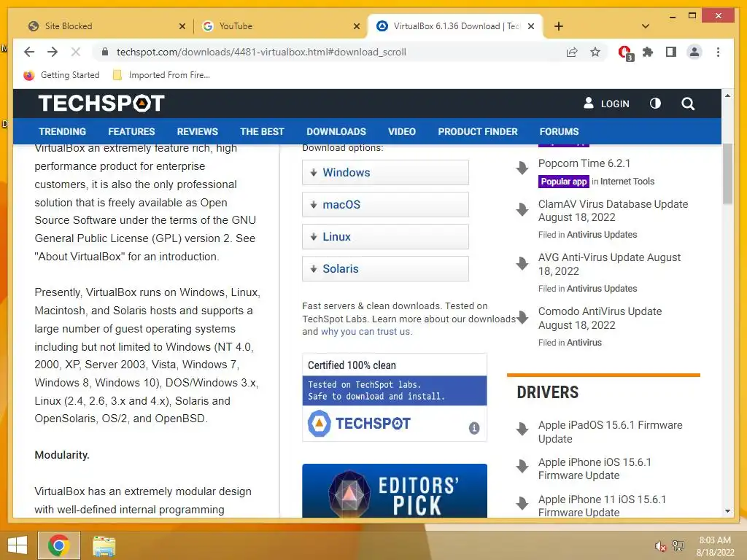The height and width of the screenshot is (560, 747).
Task: Click download arrow beside ClamAV update
Action: (522, 209)
